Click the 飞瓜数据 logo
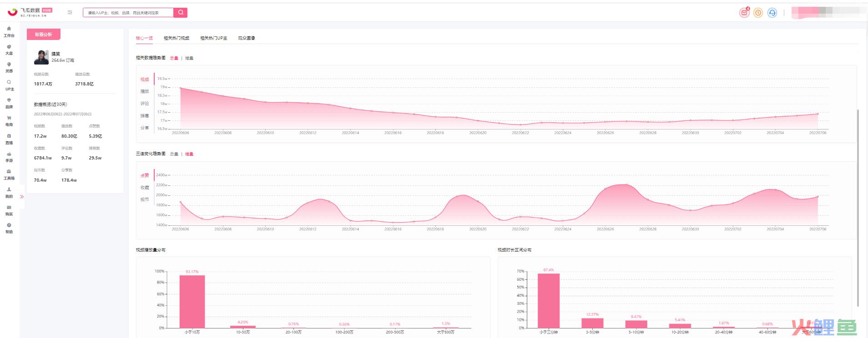The image size is (868, 338). pos(30,12)
